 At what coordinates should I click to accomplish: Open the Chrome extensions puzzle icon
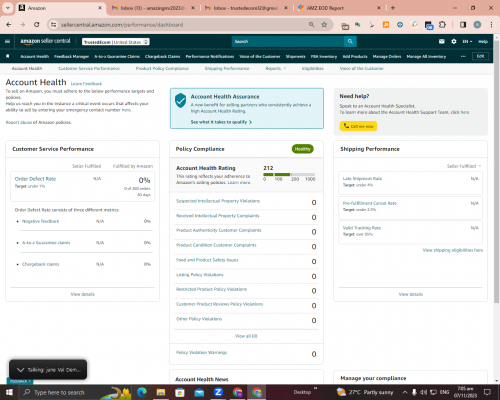[442, 25]
